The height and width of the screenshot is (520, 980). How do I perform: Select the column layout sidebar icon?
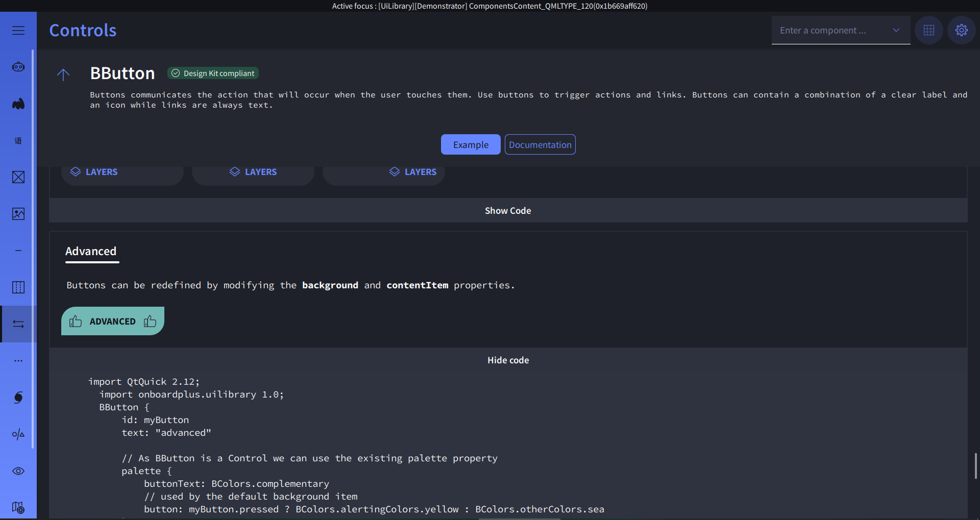coord(18,287)
